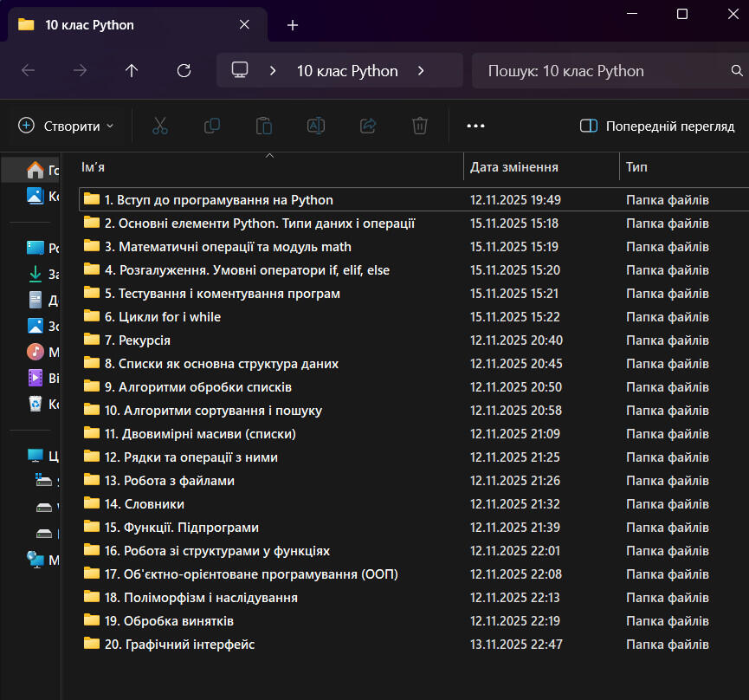Expand chevron before '10 клас Python' breadcrumb

pyautogui.click(x=273, y=71)
